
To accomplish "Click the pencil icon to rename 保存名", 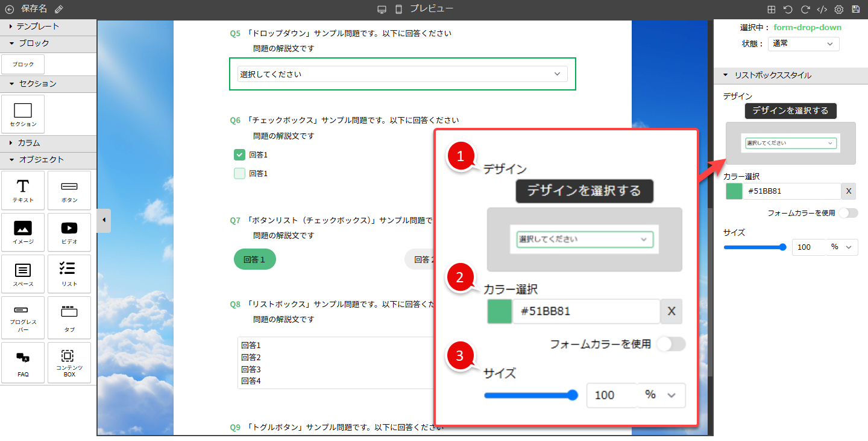I will (58, 9).
